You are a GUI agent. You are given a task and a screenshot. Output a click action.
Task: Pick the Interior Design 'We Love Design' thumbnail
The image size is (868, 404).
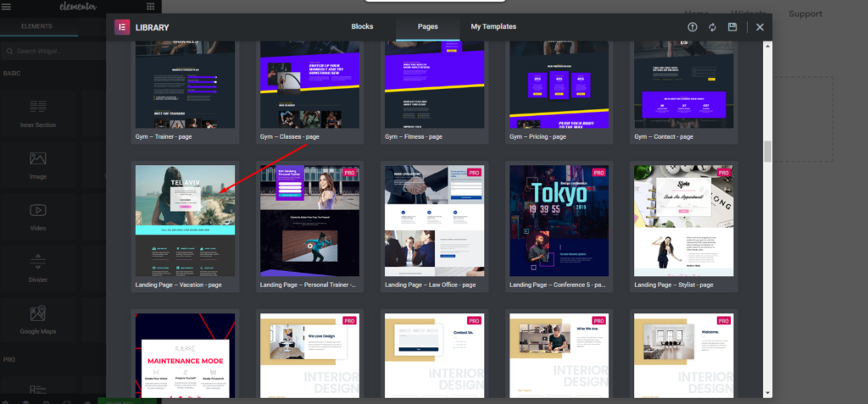point(309,355)
